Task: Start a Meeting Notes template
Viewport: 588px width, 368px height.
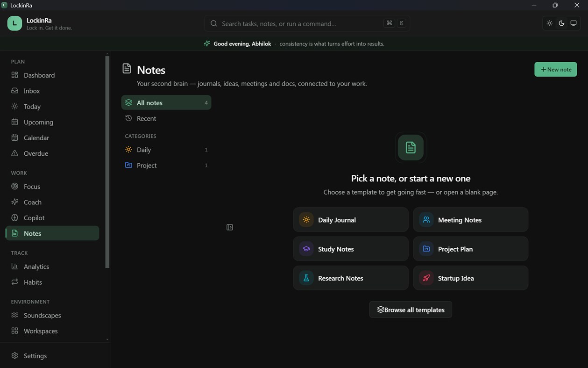Action: pyautogui.click(x=471, y=220)
